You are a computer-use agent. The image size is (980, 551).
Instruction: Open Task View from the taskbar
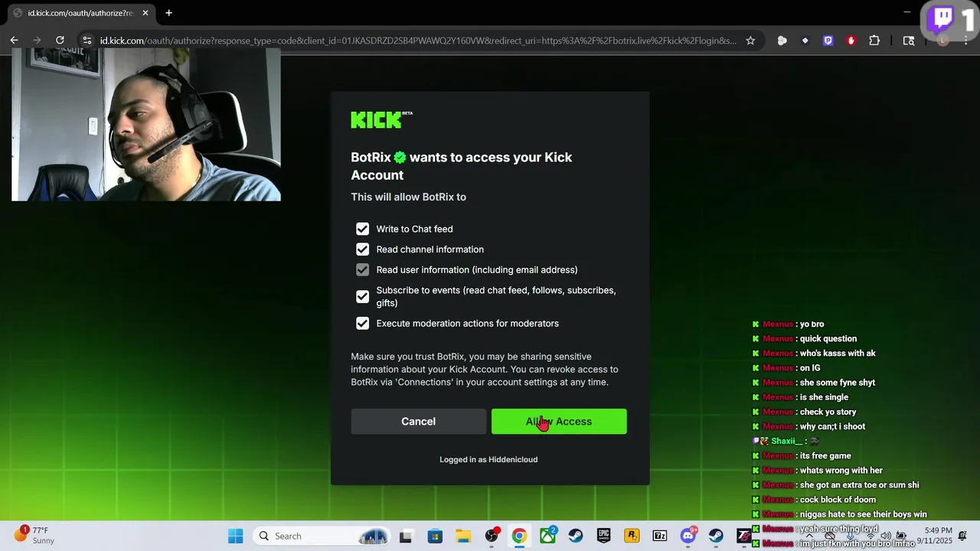point(406,536)
